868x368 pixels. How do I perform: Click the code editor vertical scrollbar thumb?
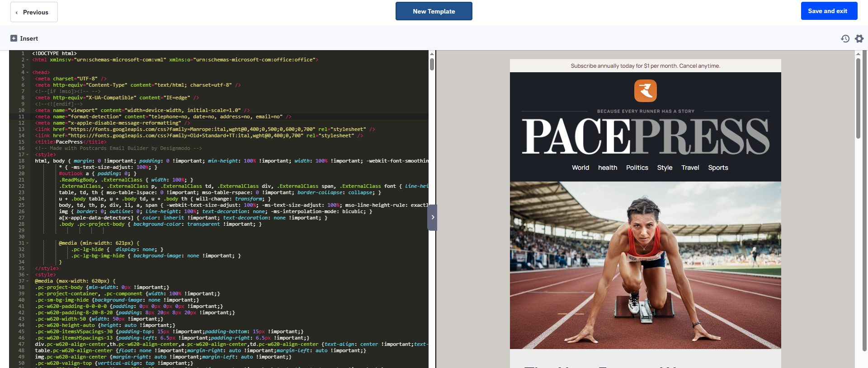click(432, 64)
